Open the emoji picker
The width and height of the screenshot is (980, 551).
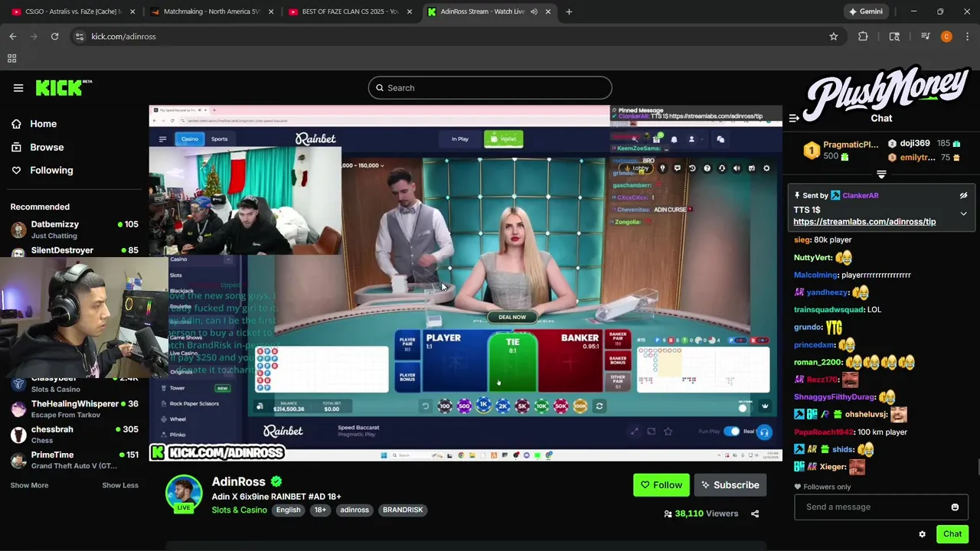[x=955, y=507]
